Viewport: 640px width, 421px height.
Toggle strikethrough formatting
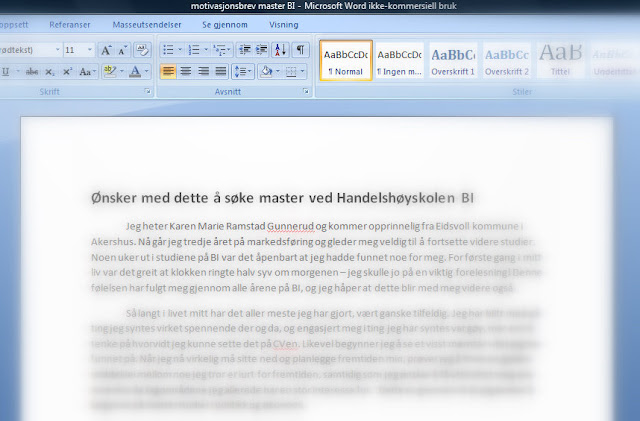point(32,72)
